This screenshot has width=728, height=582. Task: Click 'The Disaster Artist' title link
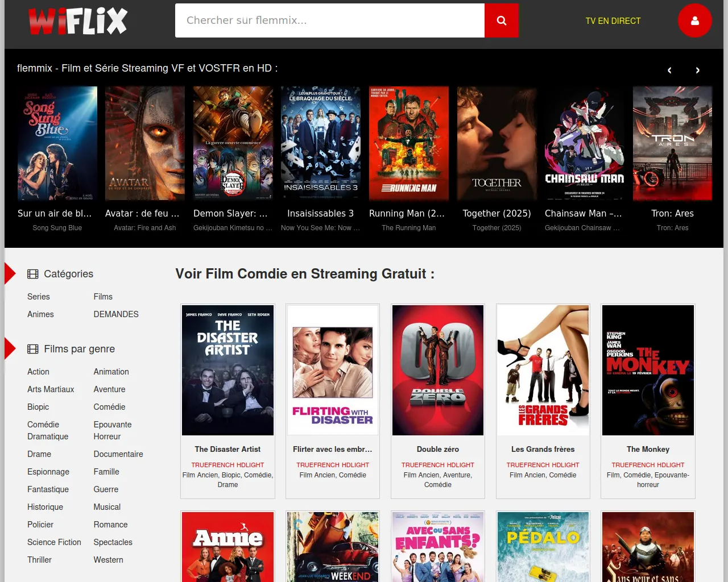click(227, 449)
